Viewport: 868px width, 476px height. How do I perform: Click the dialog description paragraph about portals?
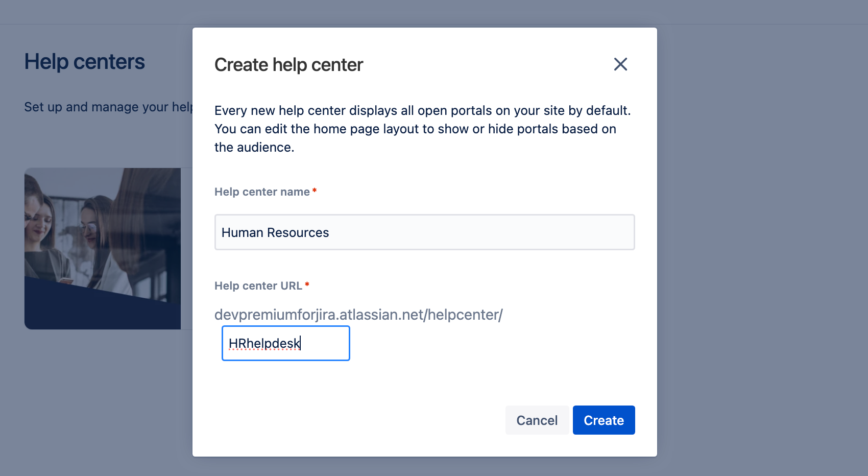point(423,129)
